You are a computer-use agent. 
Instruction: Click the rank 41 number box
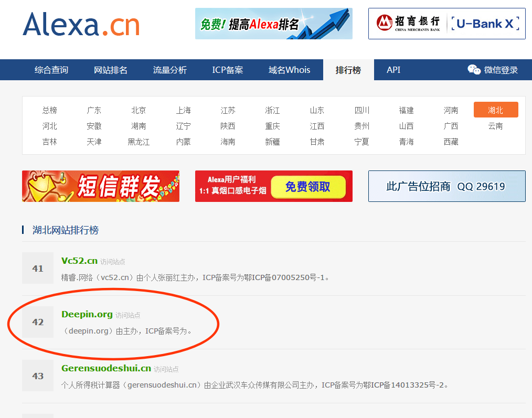coord(38,268)
